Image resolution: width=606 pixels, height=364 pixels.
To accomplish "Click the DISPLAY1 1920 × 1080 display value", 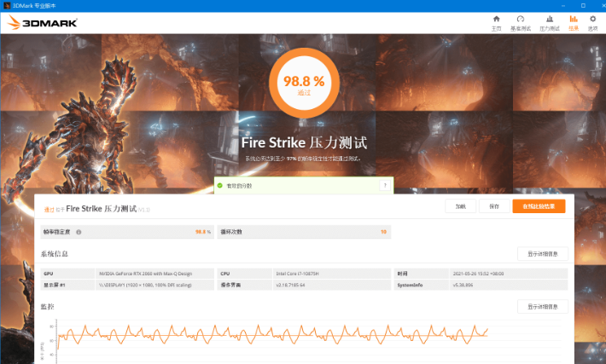I will [x=145, y=285].
